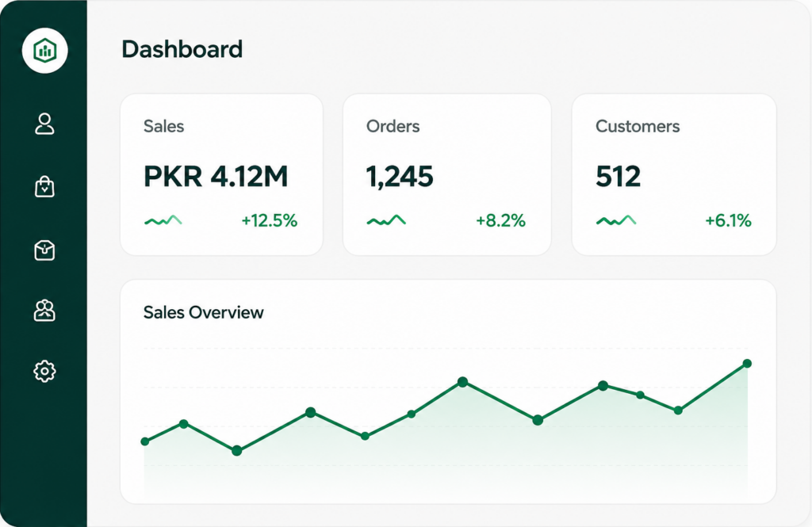Select the package box products icon
The width and height of the screenshot is (812, 527).
tap(44, 250)
